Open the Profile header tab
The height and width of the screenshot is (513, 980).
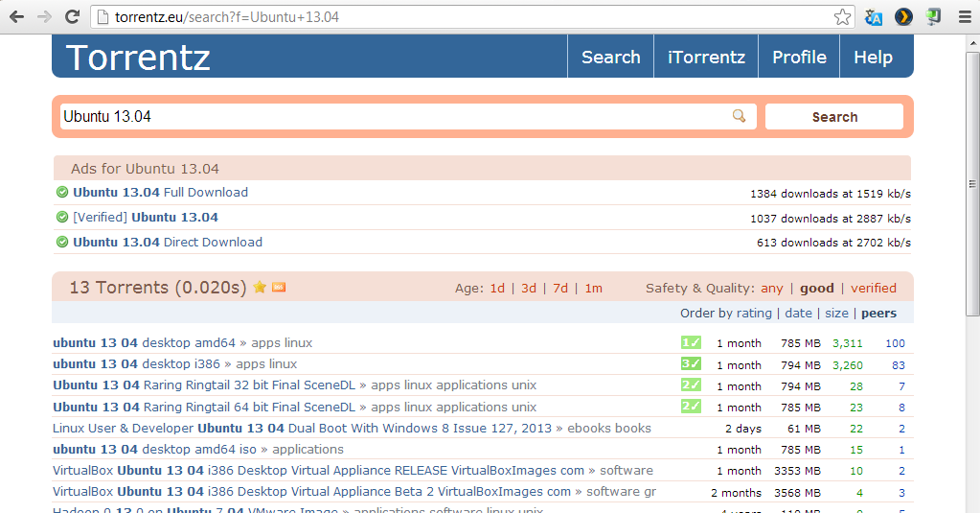(799, 57)
